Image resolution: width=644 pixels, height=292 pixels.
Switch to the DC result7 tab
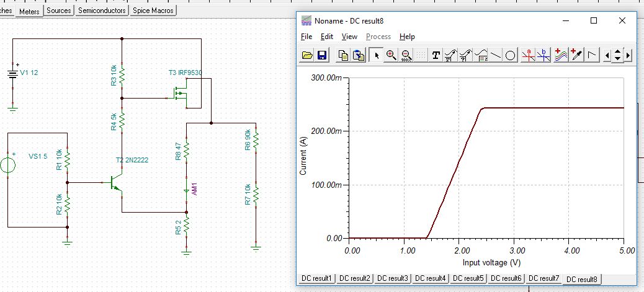pyautogui.click(x=544, y=278)
